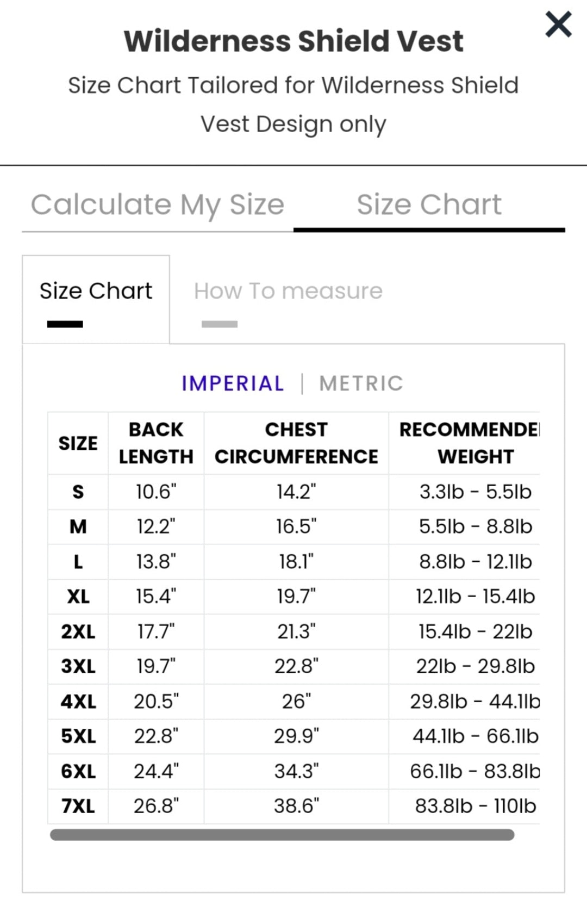Click the CHEST CIRCUMFERENCE column header
The image size is (587, 924).
(296, 443)
